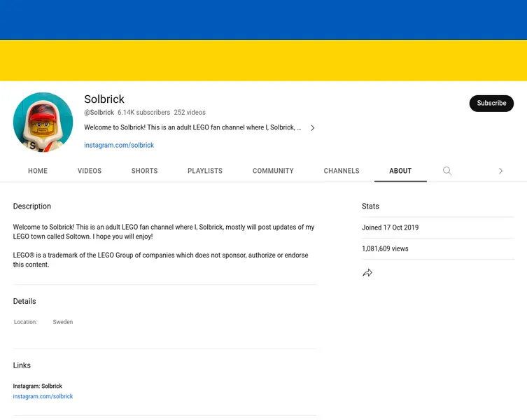This screenshot has width=527, height=420.
Task: Click the Solbrick channel avatar picture
Action: tap(43, 122)
